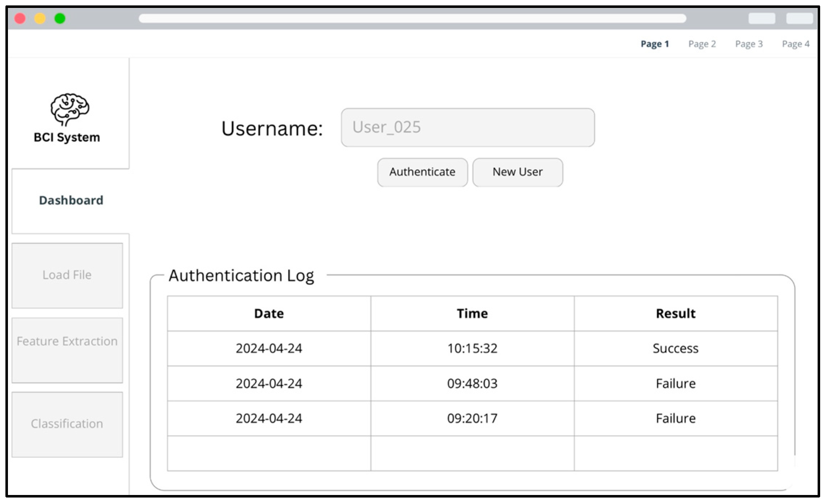This screenshot has height=504, width=827.
Task: Click the BCI System brain logo
Action: tap(70, 109)
